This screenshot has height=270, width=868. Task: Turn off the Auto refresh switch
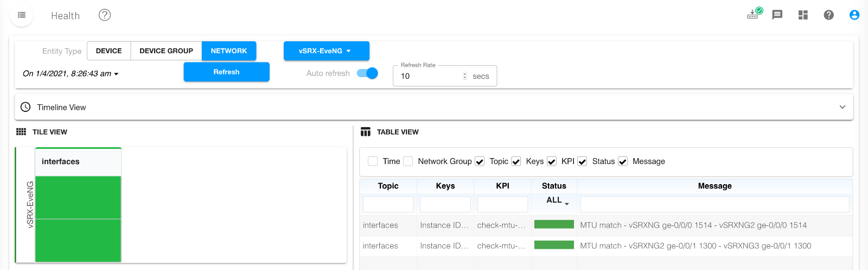(x=368, y=73)
